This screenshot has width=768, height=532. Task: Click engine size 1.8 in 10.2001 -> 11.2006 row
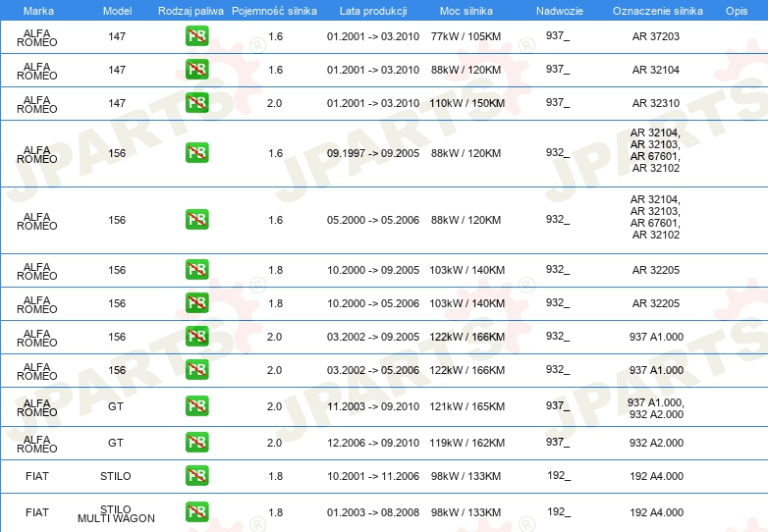point(275,476)
